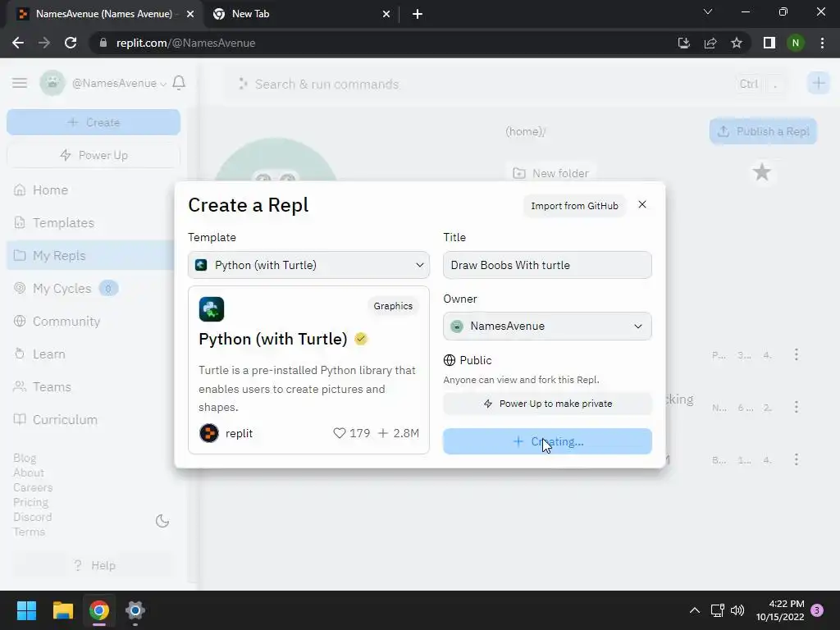This screenshot has height=630, width=840.
Task: Follow the Blog footer link
Action: click(x=25, y=458)
